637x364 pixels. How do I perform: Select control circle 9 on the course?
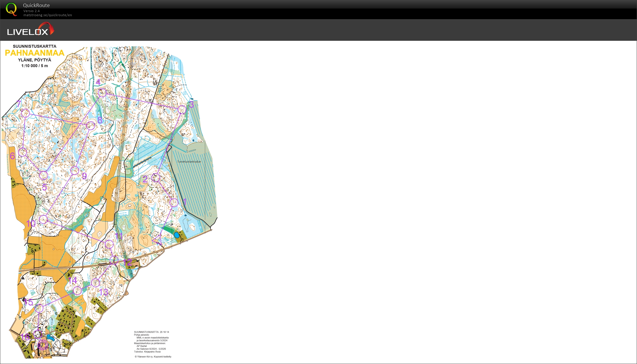click(75, 170)
